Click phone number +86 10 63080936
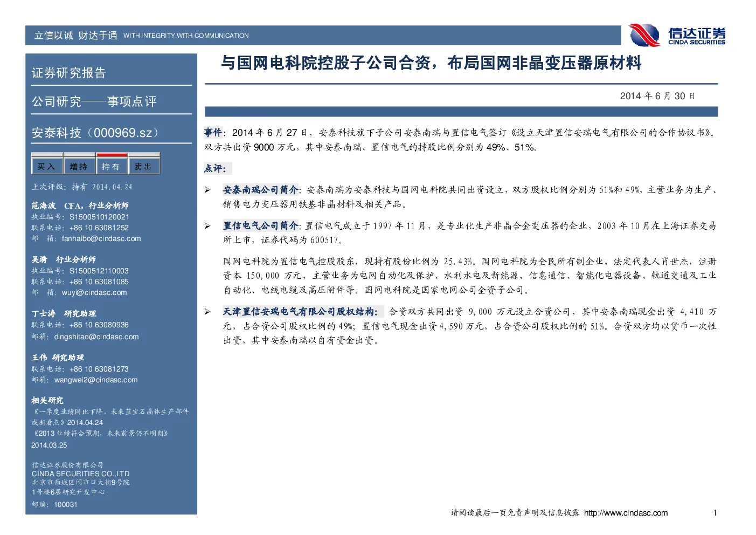This screenshot has width=756, height=535. (x=99, y=325)
